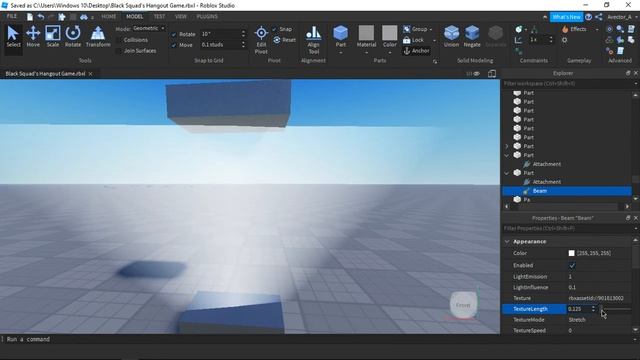The height and width of the screenshot is (360, 640).
Task: Activate the Scale tool
Action: tap(53, 37)
